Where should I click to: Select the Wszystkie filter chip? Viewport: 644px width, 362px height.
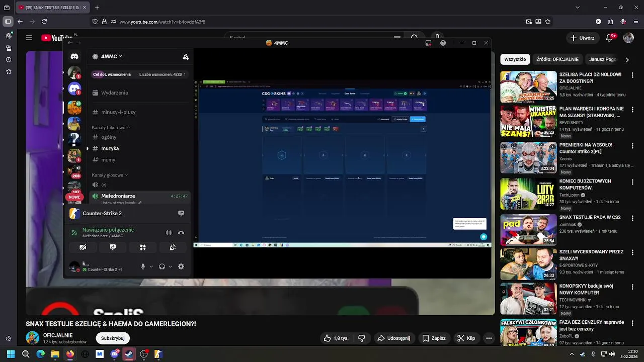point(515,59)
